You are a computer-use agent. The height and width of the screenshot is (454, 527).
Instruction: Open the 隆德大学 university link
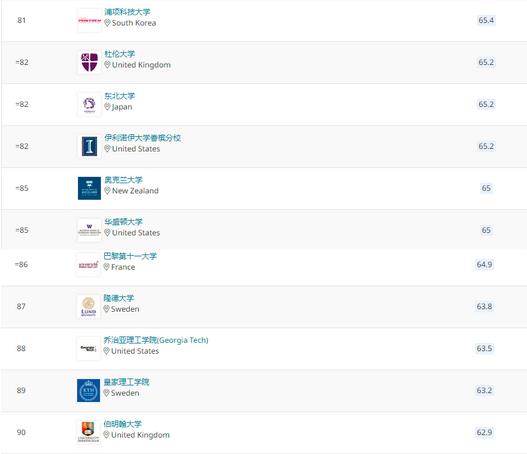coord(119,298)
